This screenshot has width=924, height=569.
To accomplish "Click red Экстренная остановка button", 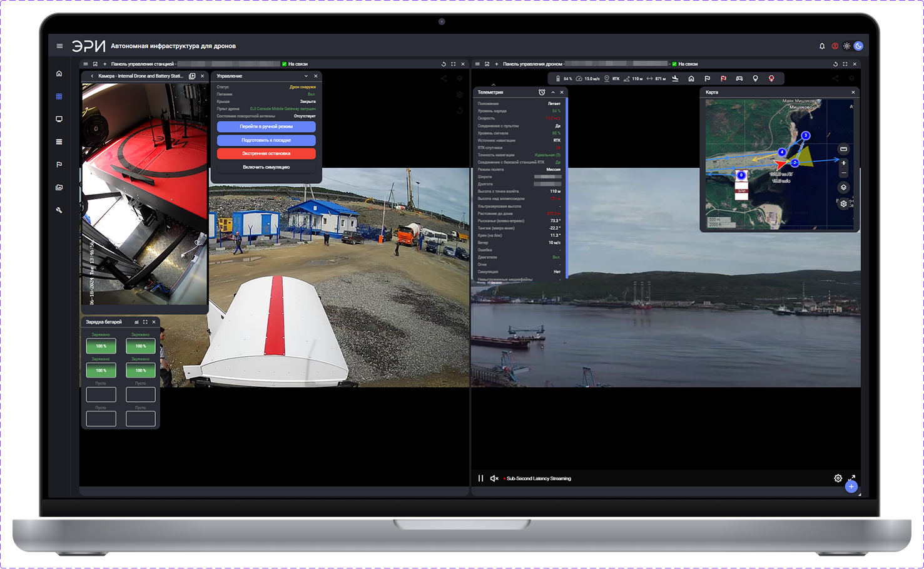I will tap(266, 153).
